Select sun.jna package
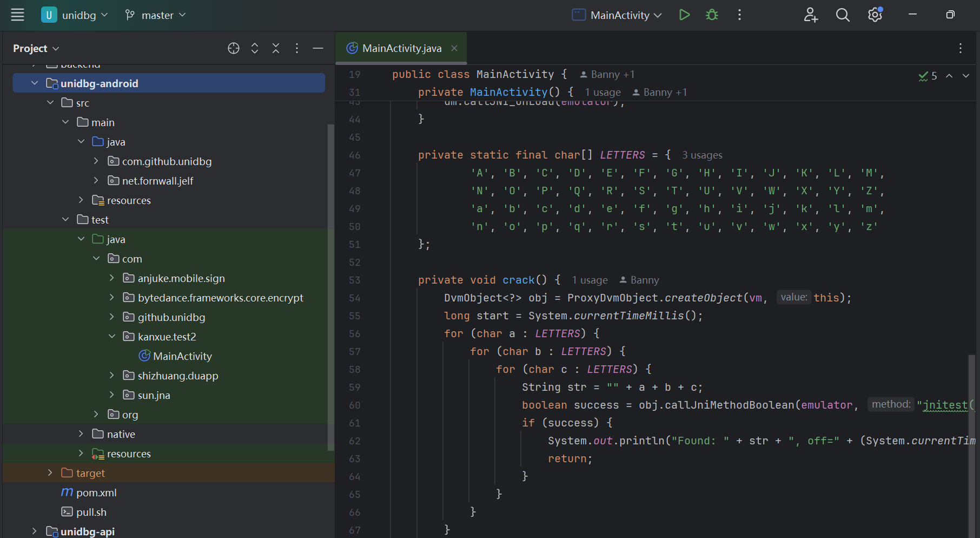The image size is (980, 538). [x=154, y=395]
